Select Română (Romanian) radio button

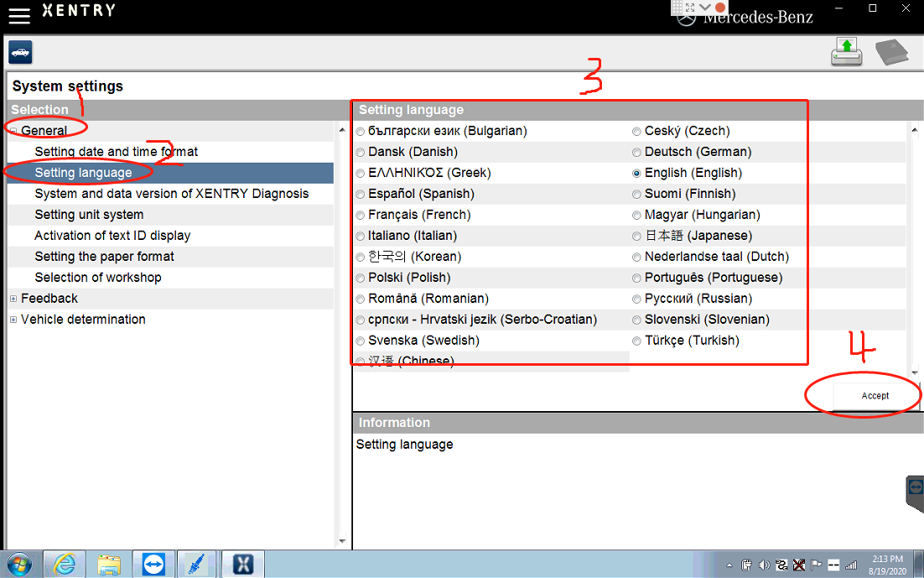(360, 299)
